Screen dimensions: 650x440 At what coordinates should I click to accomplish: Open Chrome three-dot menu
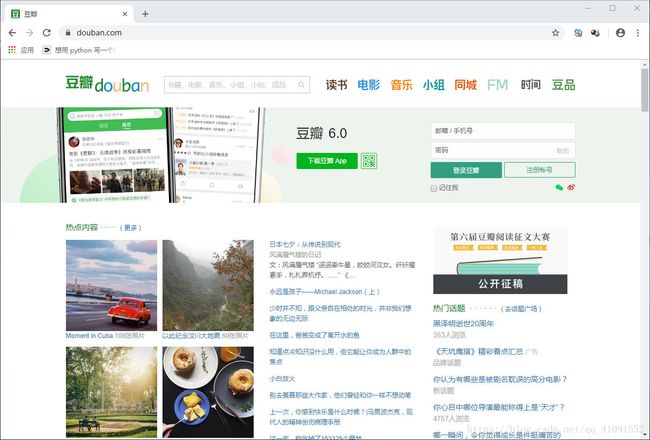click(638, 33)
